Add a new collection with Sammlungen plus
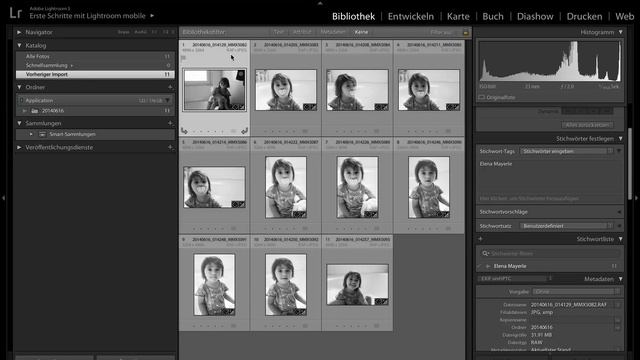The width and height of the screenshot is (640, 360). pos(170,123)
